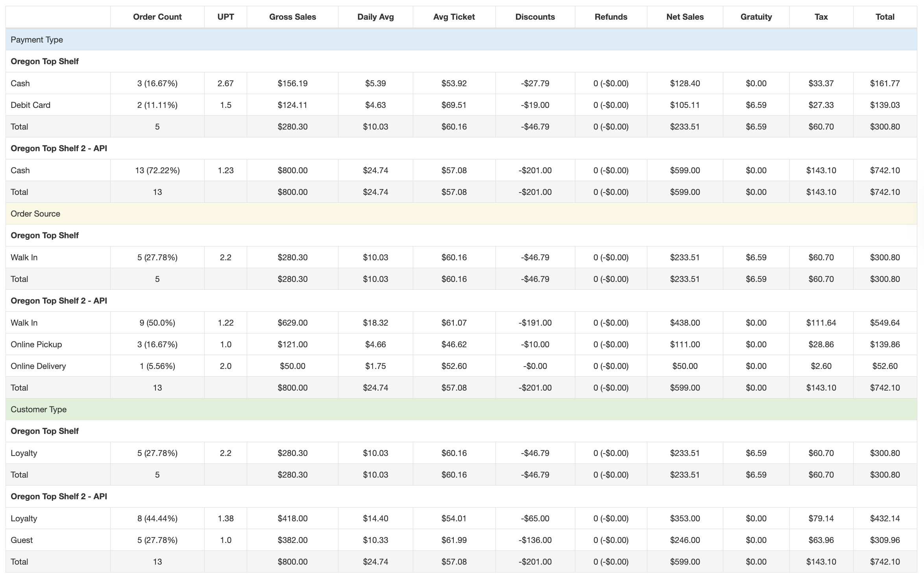The width and height of the screenshot is (924, 578).
Task: Select the $61.99 Guest avg ticket
Action: coord(454,540)
